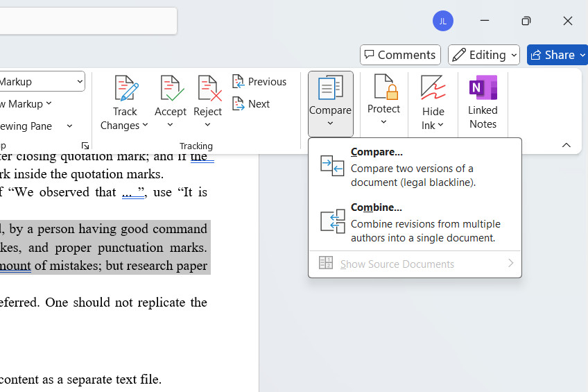Click in the title bar search box

click(x=88, y=21)
